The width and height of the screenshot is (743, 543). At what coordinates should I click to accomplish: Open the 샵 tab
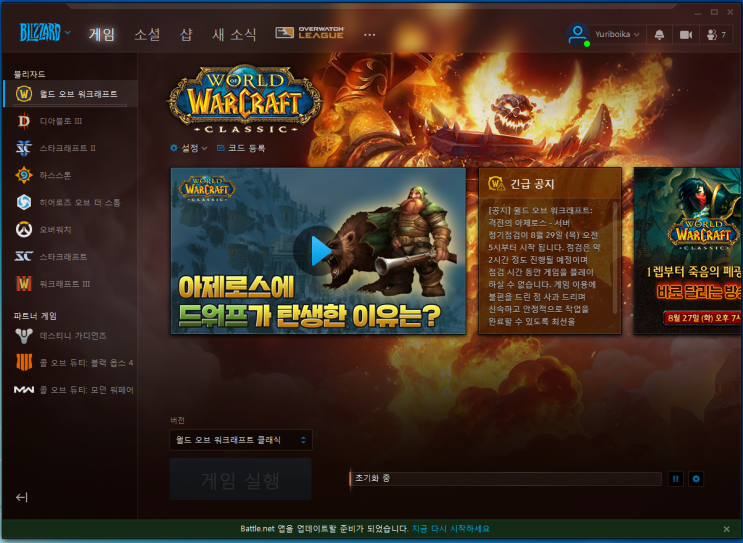click(x=186, y=34)
